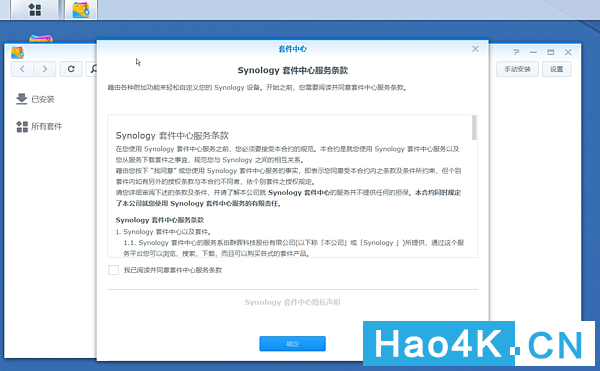Image resolution: width=600 pixels, height=371 pixels.
Task: Click the blue 确定 confirm button
Action: (x=292, y=343)
